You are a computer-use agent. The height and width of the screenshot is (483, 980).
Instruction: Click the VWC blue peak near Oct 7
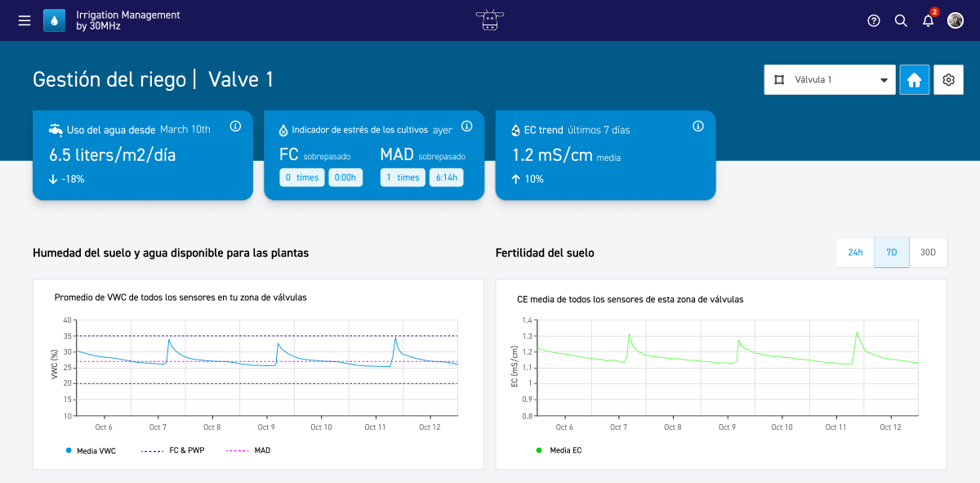point(169,339)
